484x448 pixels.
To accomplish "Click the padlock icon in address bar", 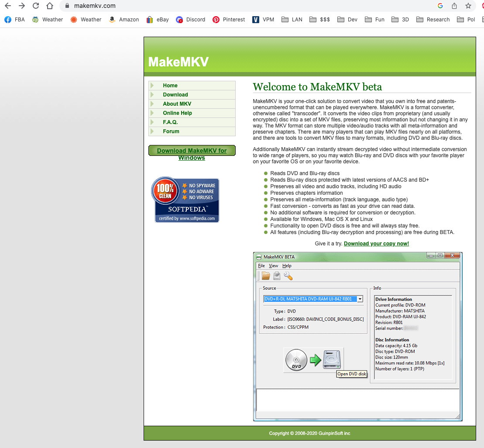I will (67, 6).
